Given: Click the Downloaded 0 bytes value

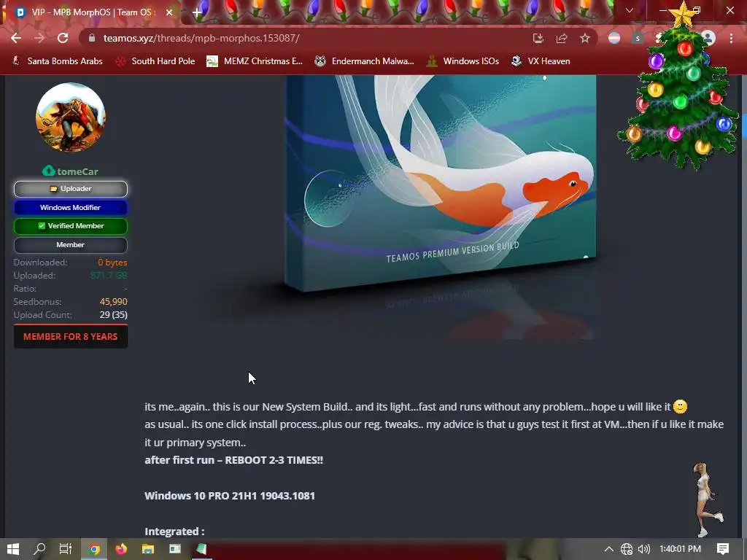Looking at the screenshot, I should pos(112,262).
